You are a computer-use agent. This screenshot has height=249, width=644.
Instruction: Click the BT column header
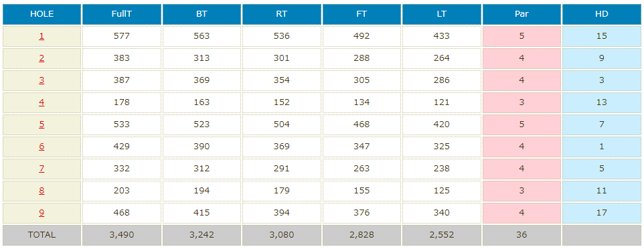point(202,14)
